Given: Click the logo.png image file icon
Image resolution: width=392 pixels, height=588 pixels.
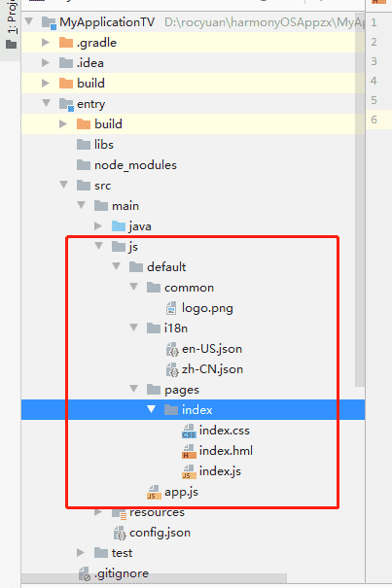Looking at the screenshot, I should [171, 308].
